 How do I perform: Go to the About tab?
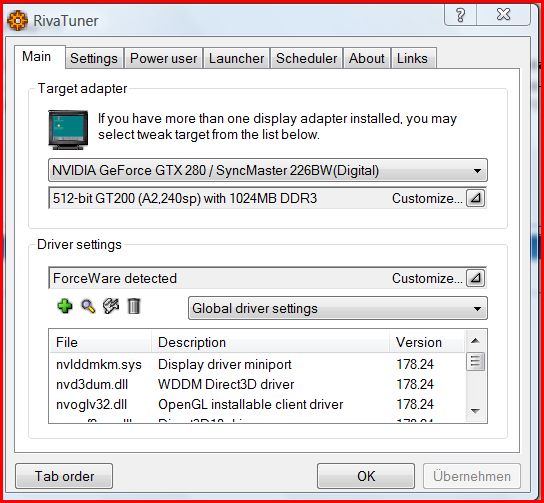point(367,58)
